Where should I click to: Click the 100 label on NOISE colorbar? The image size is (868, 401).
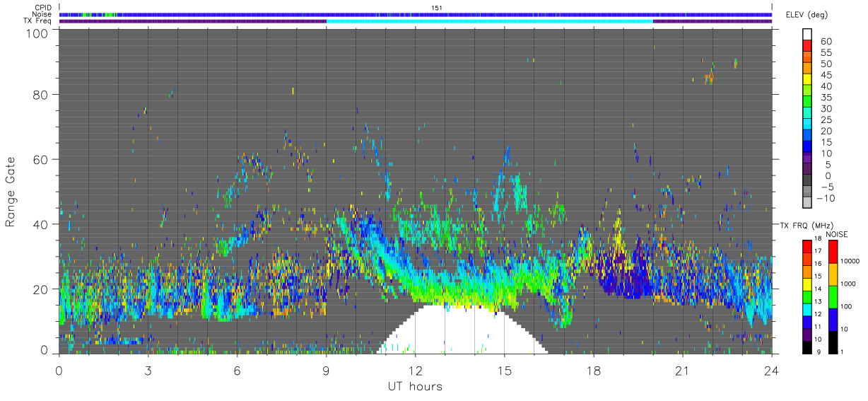847,306
